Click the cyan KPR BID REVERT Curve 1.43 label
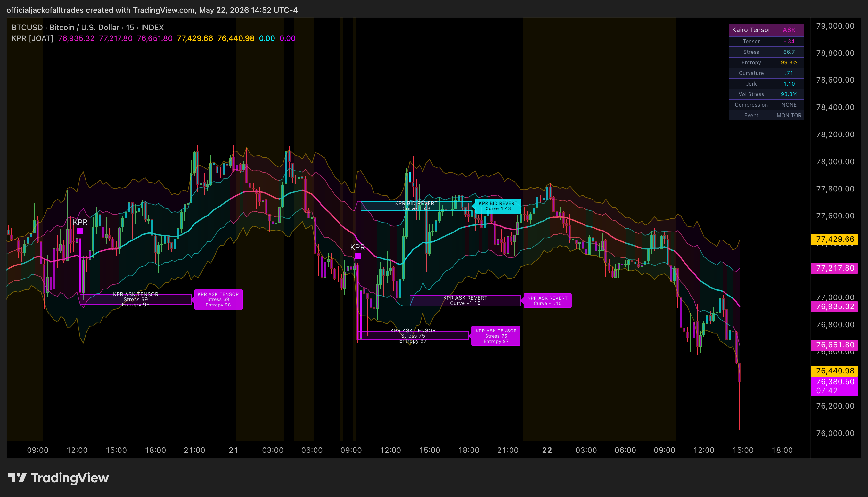Screen dimensions: 868x497 (x=498, y=206)
